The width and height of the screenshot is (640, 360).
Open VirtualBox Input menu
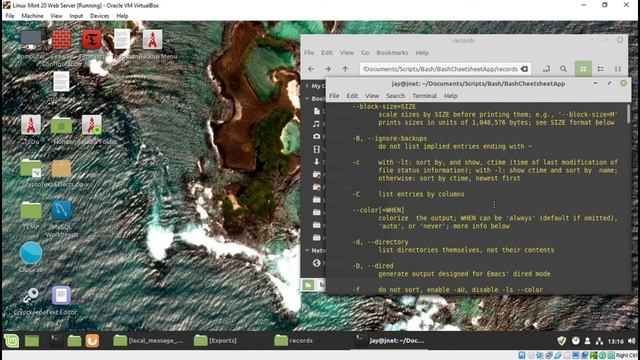click(x=76, y=16)
